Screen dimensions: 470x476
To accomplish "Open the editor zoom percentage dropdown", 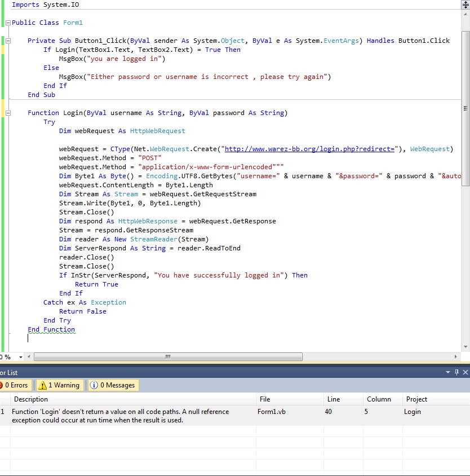I will point(22,356).
